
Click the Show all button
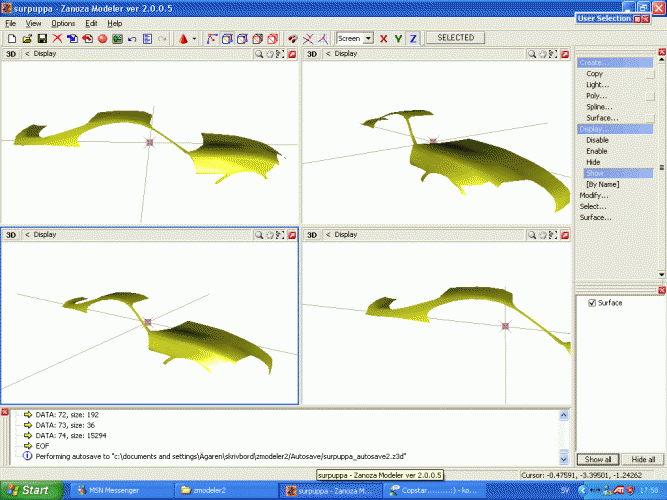point(598,459)
